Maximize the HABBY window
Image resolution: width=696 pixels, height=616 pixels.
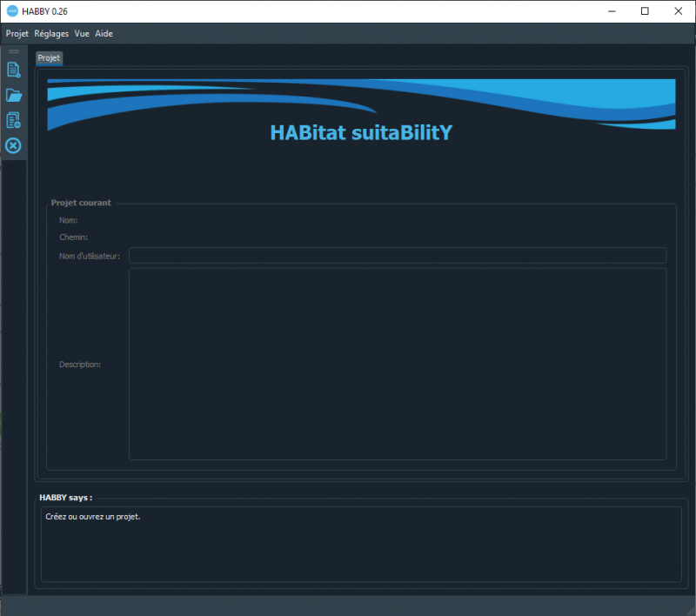pos(644,11)
